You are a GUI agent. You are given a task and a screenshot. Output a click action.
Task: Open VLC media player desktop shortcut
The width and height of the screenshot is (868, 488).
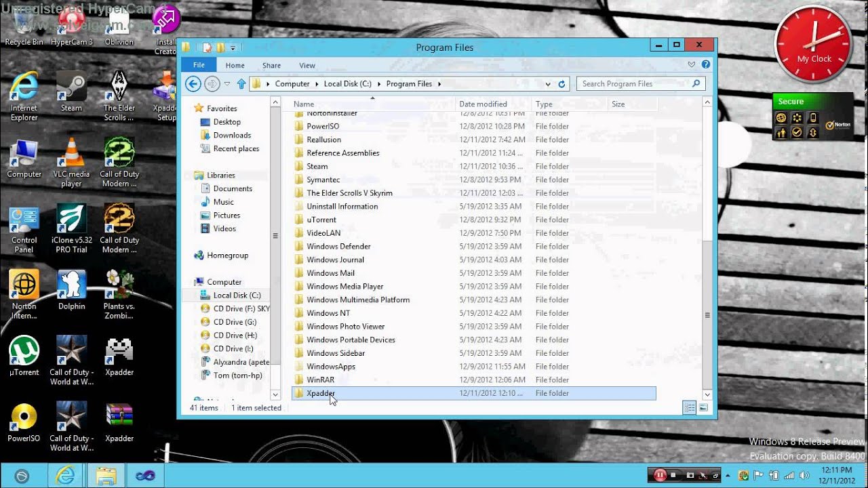tap(71, 163)
